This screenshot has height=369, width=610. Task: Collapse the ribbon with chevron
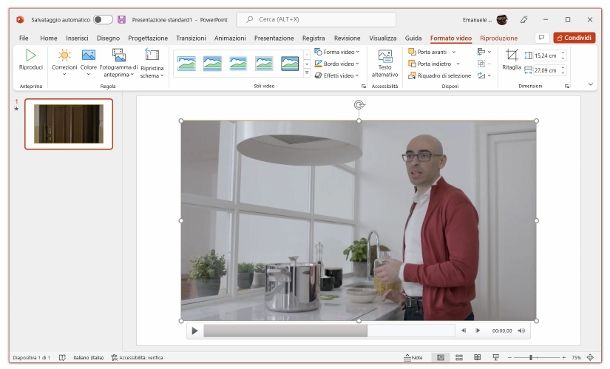point(591,84)
